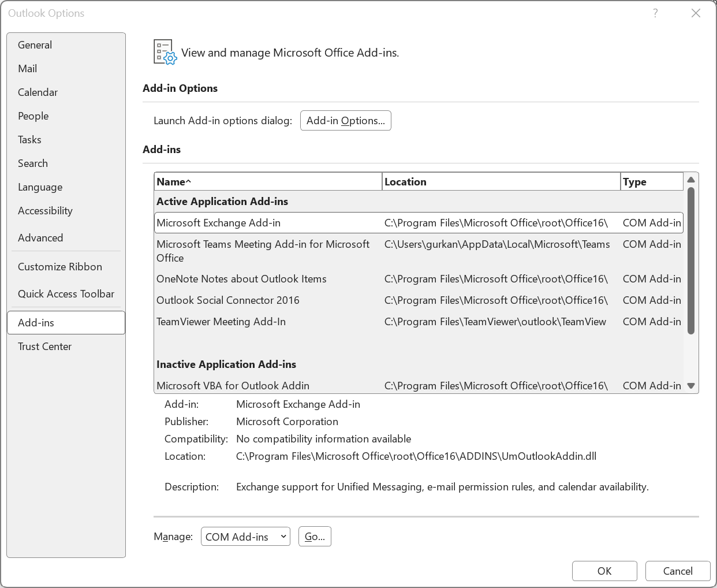This screenshot has width=717, height=588.
Task: Select TeamViewer Meeting Add-In row
Action: [419, 322]
